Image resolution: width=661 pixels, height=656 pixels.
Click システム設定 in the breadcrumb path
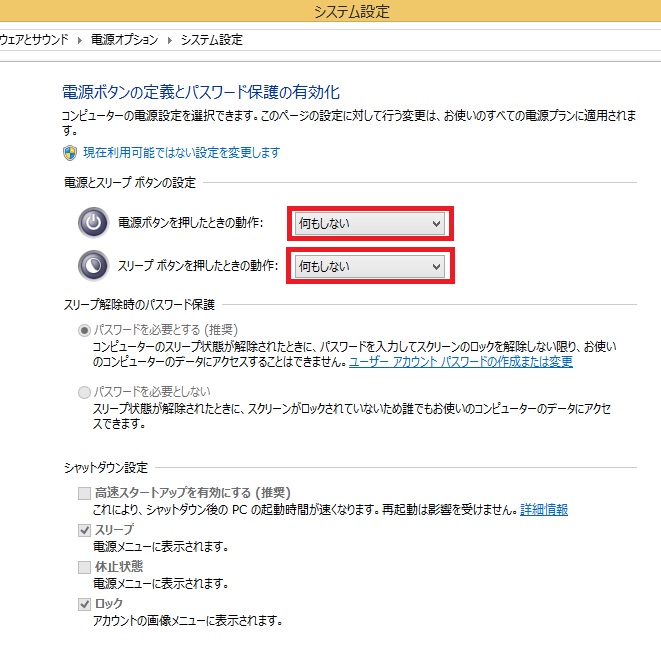(x=211, y=40)
